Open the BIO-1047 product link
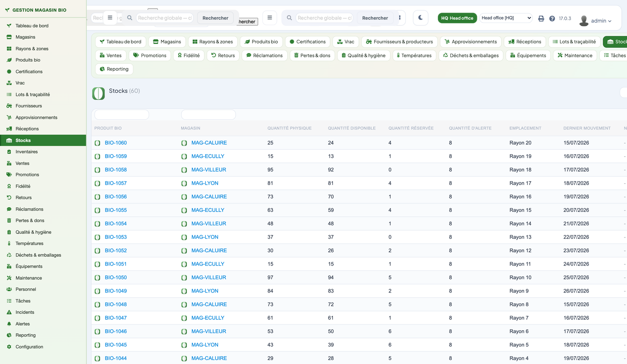Screen dimensions: 627x364 [116, 318]
